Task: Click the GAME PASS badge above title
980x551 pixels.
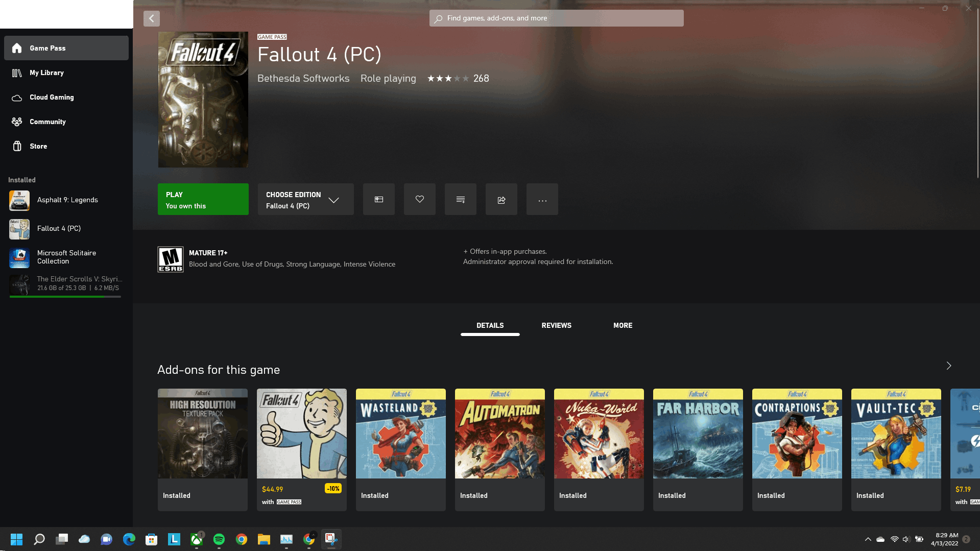Action: tap(272, 37)
